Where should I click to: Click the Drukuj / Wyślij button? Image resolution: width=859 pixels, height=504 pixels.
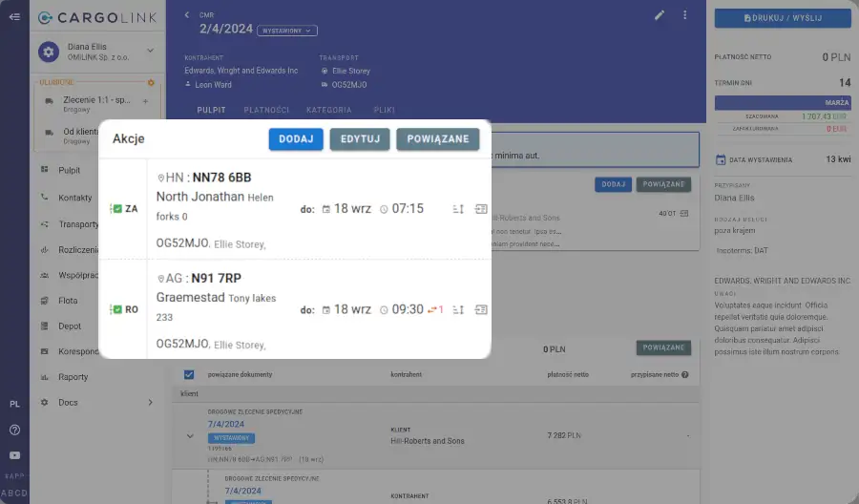pos(783,18)
